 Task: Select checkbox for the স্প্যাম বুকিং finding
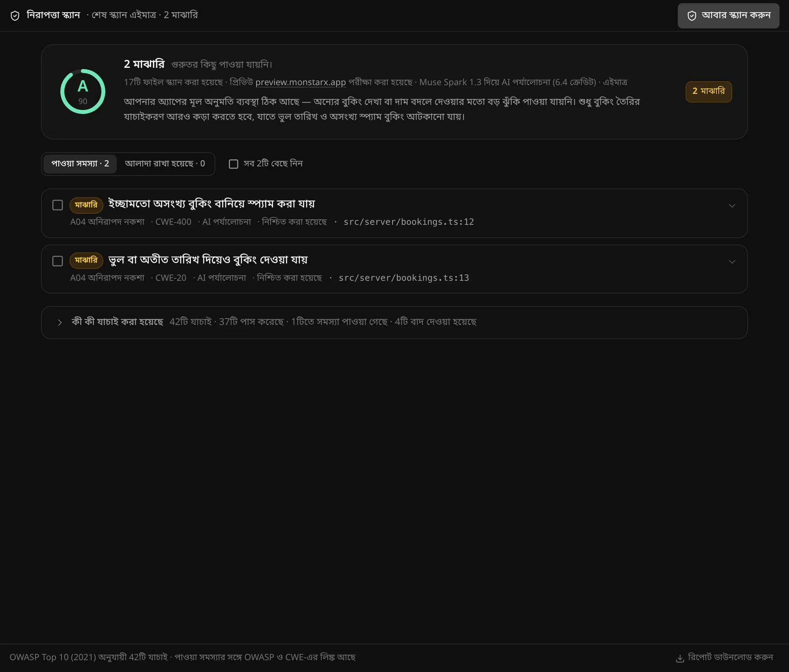point(58,205)
